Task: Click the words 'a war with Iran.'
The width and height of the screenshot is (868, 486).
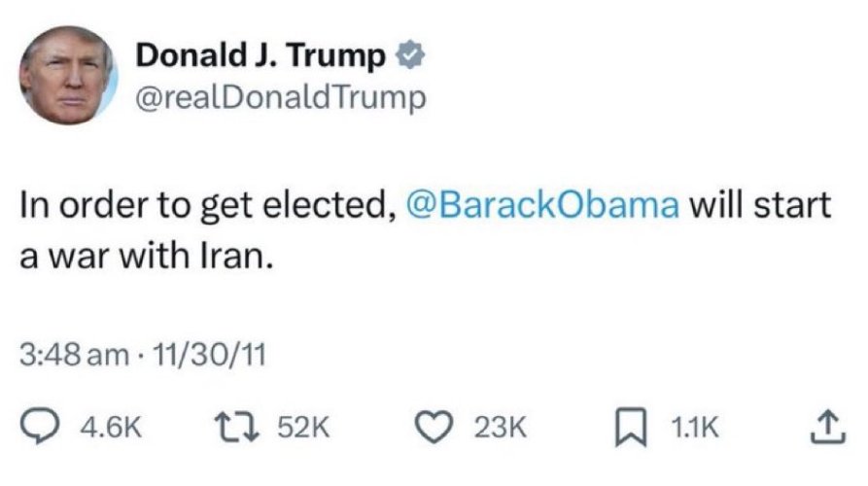Action: (147, 257)
